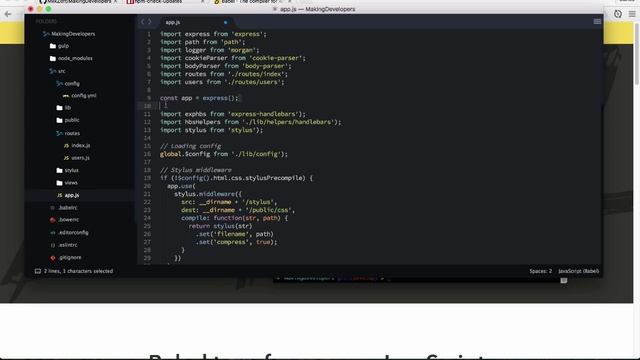Click the browser extension icon near menu
This screenshot has width=640, height=360.
618,14
